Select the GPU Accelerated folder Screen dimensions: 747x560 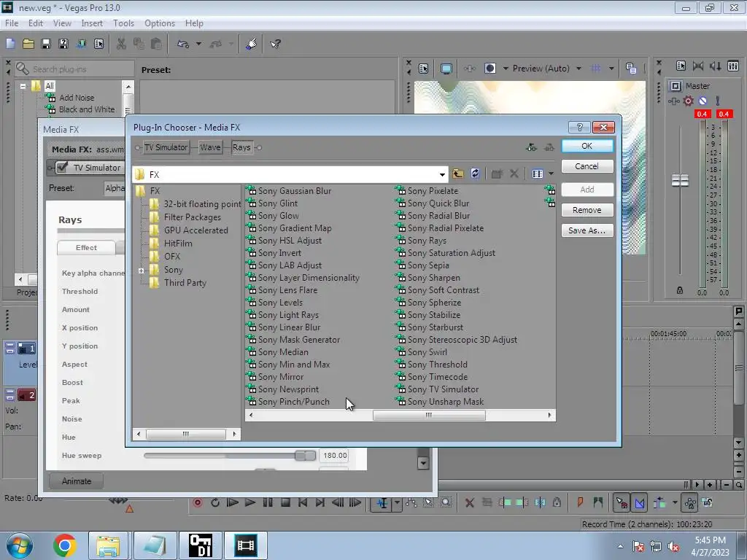click(196, 230)
